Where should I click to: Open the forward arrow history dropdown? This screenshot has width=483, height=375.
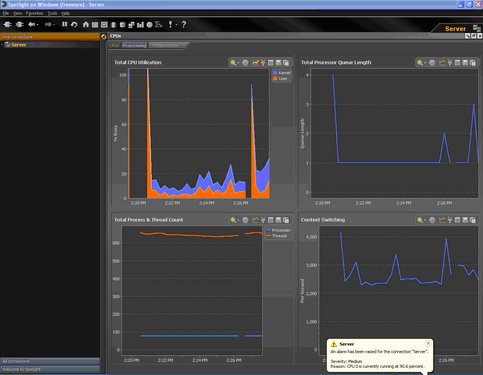coord(54,25)
